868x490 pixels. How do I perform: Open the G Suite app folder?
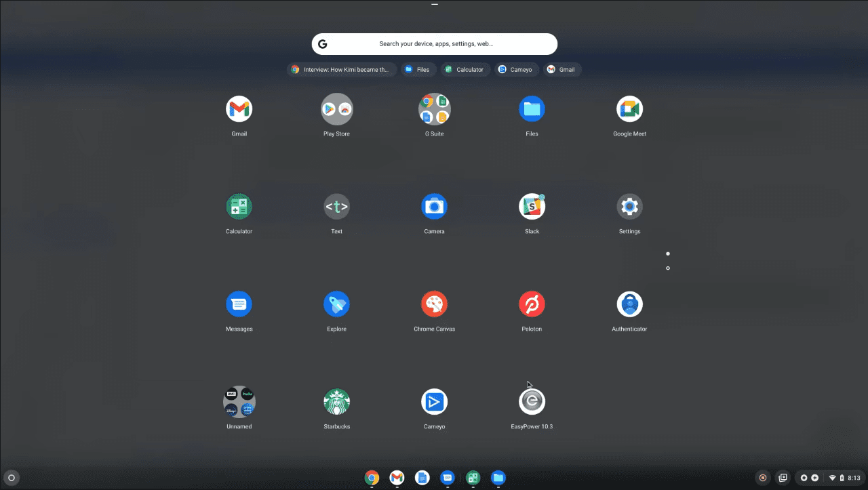434,109
